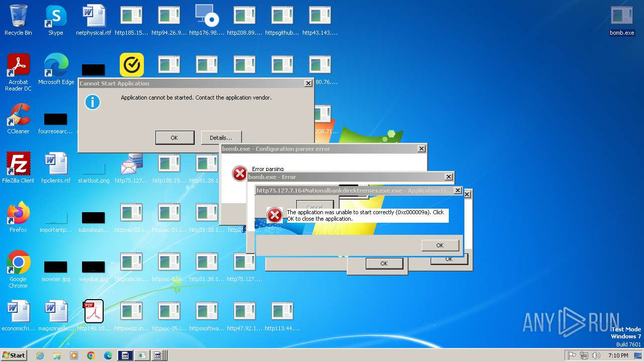Open the network tray icon

pyautogui.click(x=584, y=355)
